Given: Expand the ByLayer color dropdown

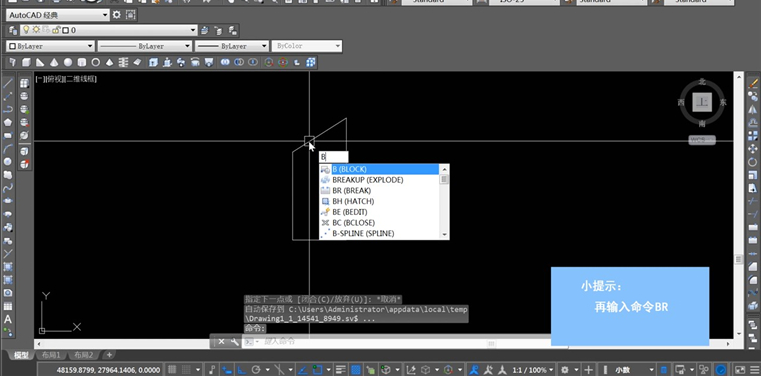Looking at the screenshot, I should [50, 46].
